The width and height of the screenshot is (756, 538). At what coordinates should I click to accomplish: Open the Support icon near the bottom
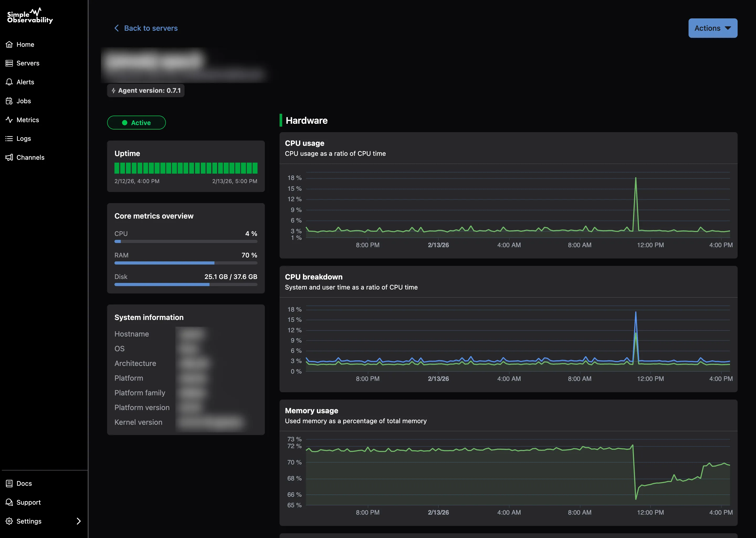9,502
